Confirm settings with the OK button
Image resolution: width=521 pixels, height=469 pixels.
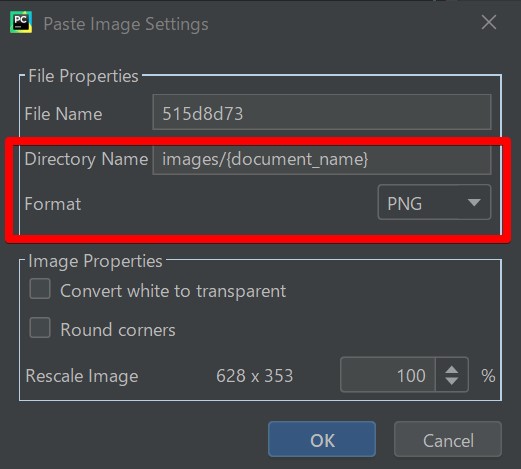click(322, 439)
